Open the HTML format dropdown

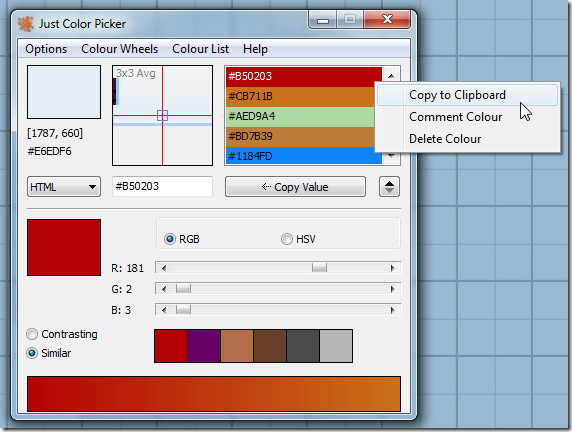click(64, 187)
